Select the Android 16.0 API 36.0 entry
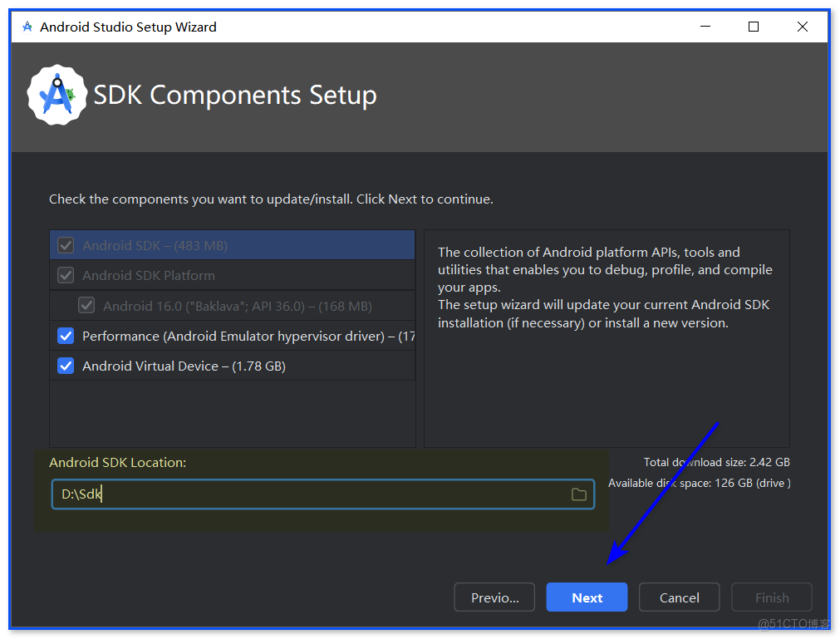840x639 pixels. tap(233, 305)
